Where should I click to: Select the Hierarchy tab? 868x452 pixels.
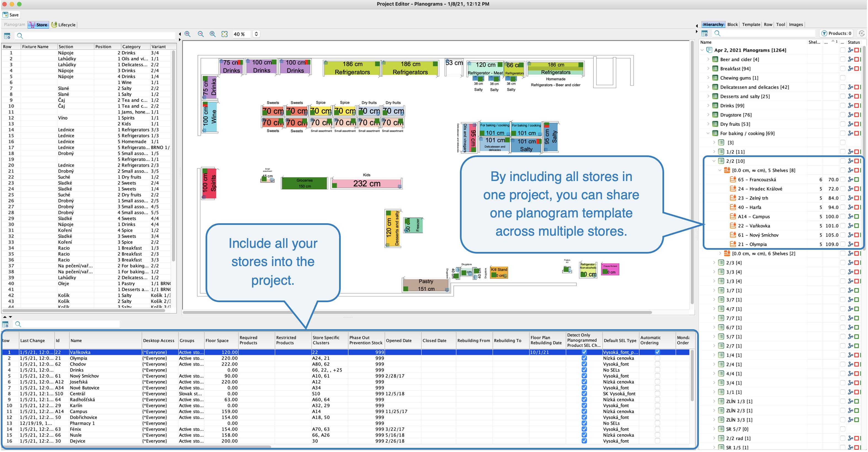point(713,25)
